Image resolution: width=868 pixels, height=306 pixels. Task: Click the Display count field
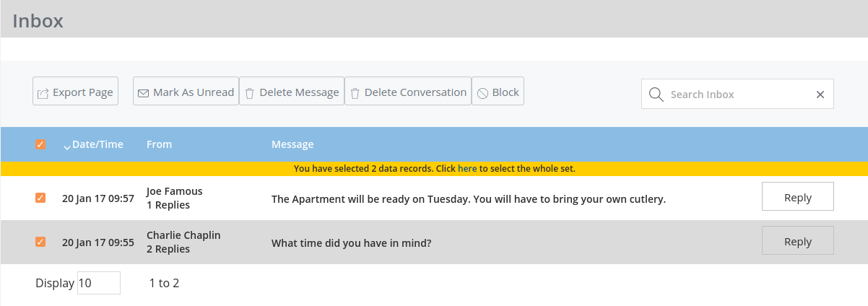[x=98, y=283]
